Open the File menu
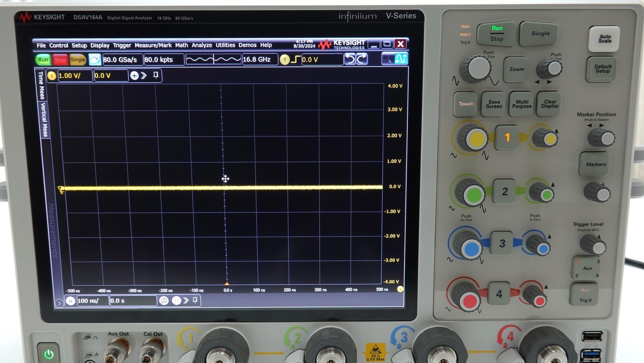 click(x=41, y=46)
